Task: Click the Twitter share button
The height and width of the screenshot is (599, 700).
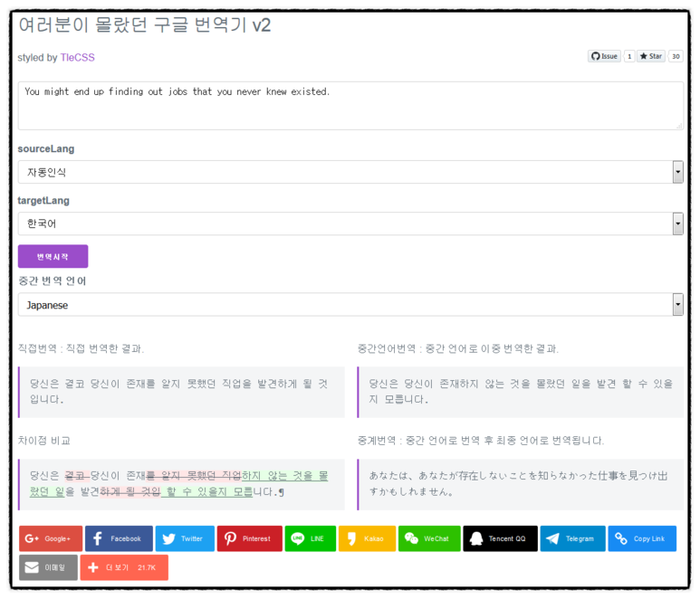Action: pos(185,538)
